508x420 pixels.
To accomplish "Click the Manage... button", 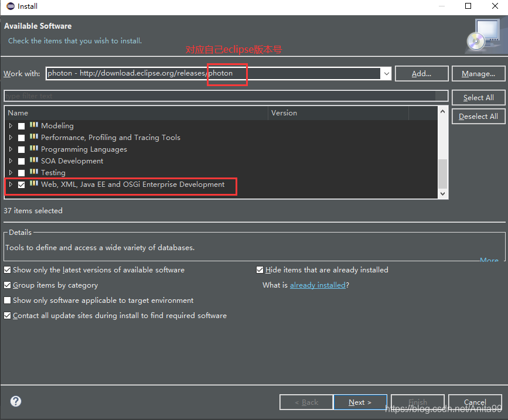I will 478,73.
